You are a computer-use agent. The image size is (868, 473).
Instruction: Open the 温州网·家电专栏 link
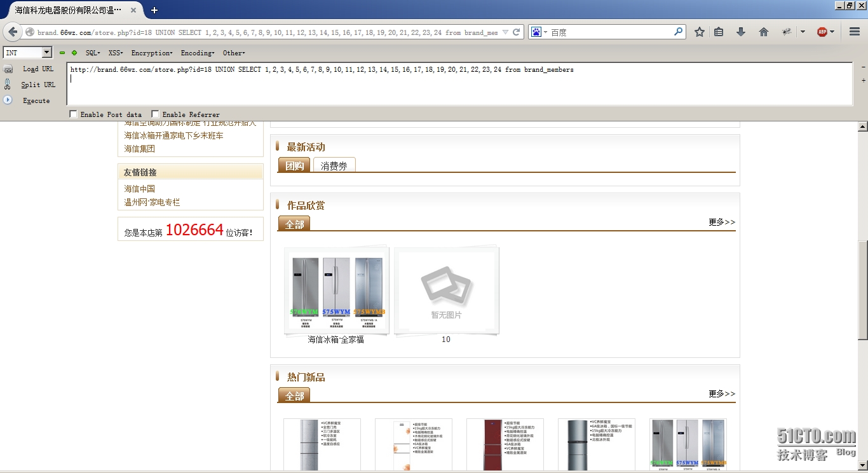click(x=153, y=202)
